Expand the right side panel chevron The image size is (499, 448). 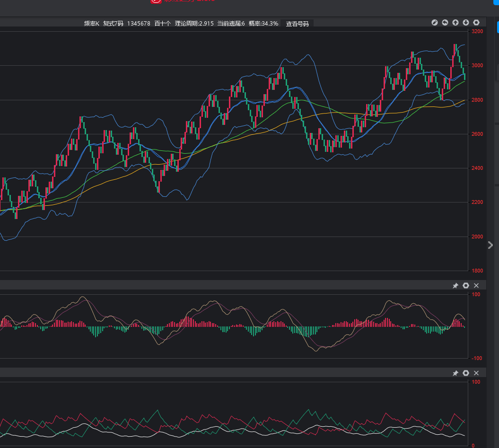[x=490, y=245]
